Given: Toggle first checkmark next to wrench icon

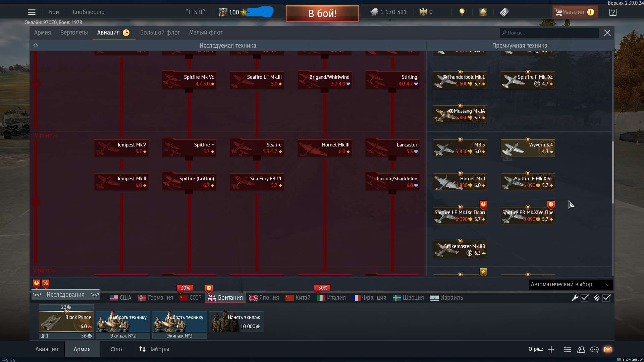Looking at the screenshot, I should pyautogui.click(x=585, y=298).
